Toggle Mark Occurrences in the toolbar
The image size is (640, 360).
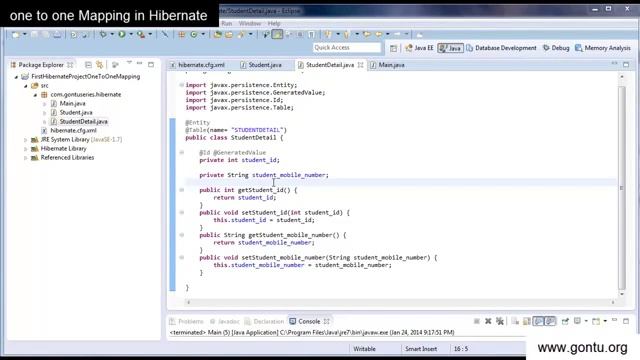point(277,35)
